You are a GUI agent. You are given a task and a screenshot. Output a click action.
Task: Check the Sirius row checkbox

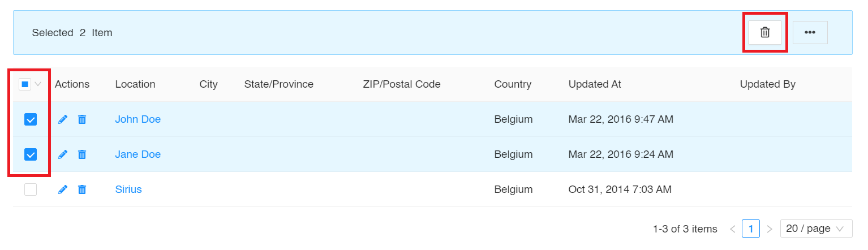coord(31,189)
